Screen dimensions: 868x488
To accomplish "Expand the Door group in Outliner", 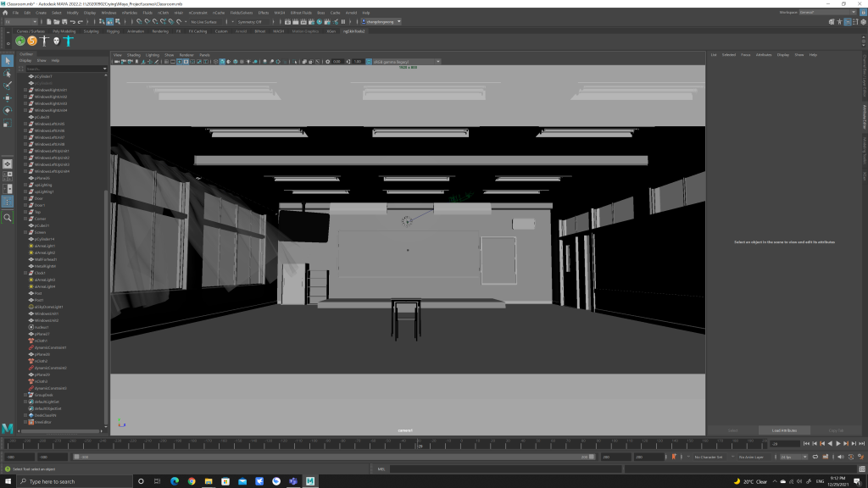I will click(25, 198).
